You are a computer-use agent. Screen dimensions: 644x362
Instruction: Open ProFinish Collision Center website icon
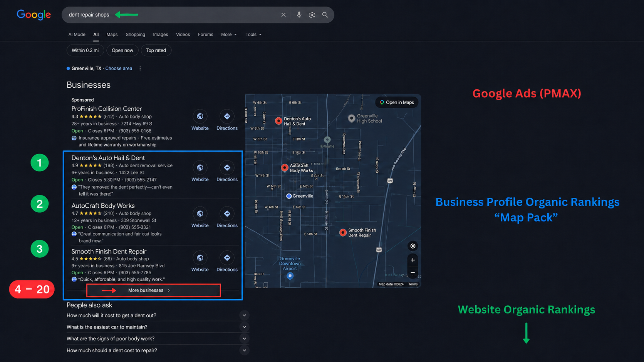(200, 116)
